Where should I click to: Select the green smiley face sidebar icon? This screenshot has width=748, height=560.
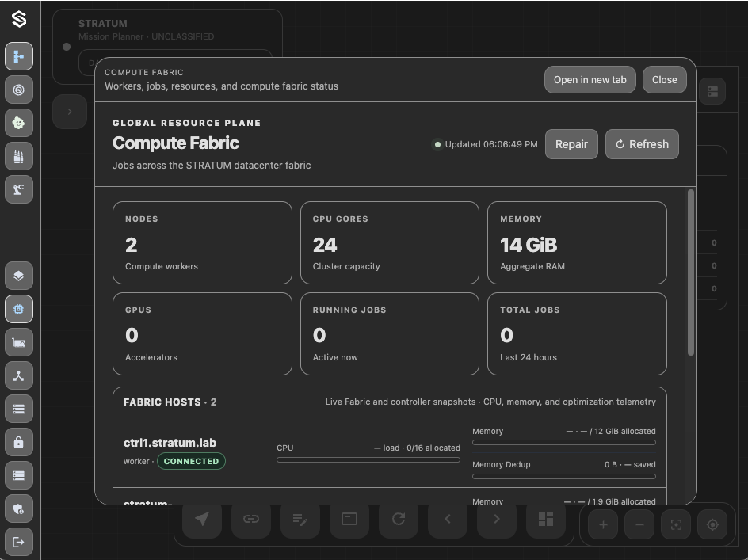19,123
